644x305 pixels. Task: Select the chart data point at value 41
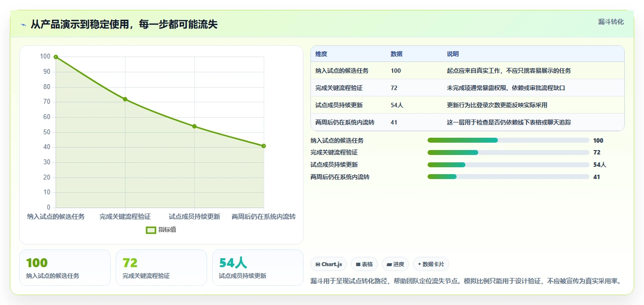pyautogui.click(x=264, y=146)
